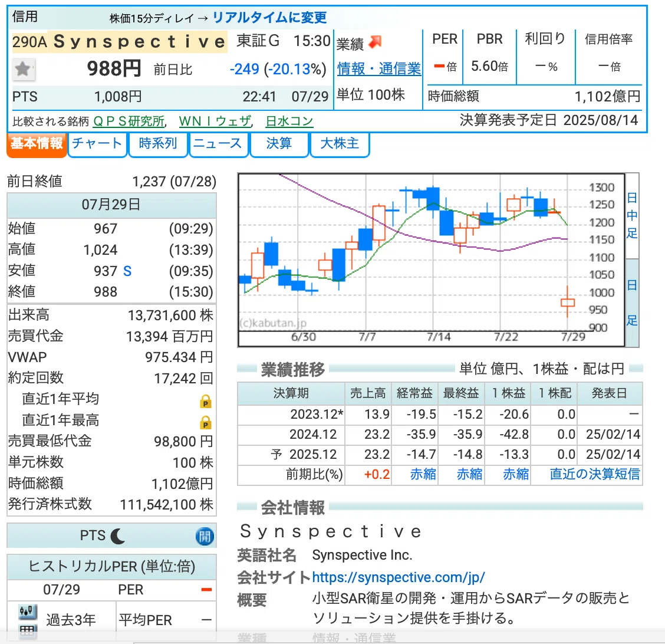Open compared stock 日水コン
The image size is (665, 644).
289,121
